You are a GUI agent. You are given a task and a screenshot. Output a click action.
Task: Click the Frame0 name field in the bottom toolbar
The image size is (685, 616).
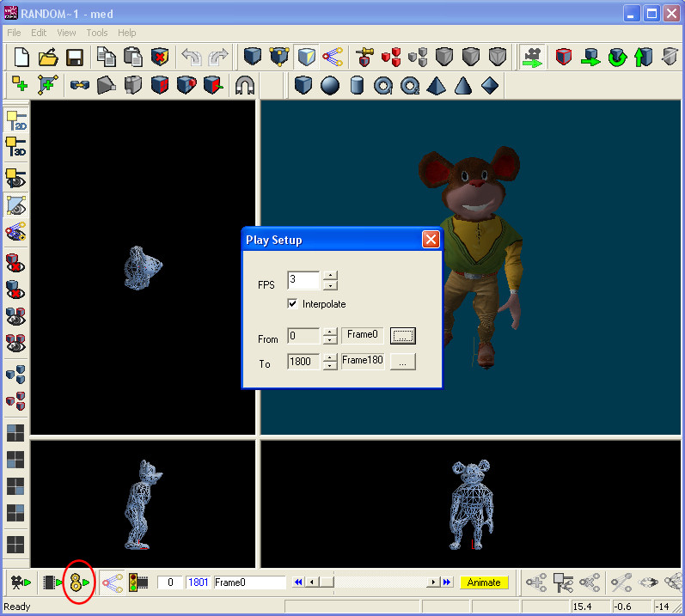click(x=249, y=582)
